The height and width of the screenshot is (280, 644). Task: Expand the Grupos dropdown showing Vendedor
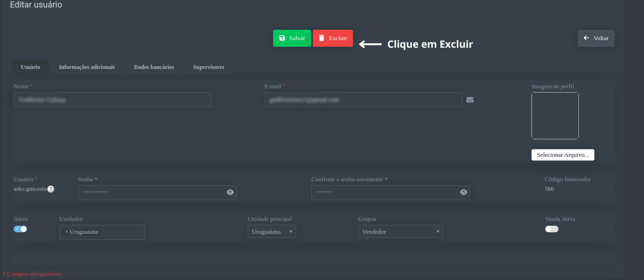(400, 231)
